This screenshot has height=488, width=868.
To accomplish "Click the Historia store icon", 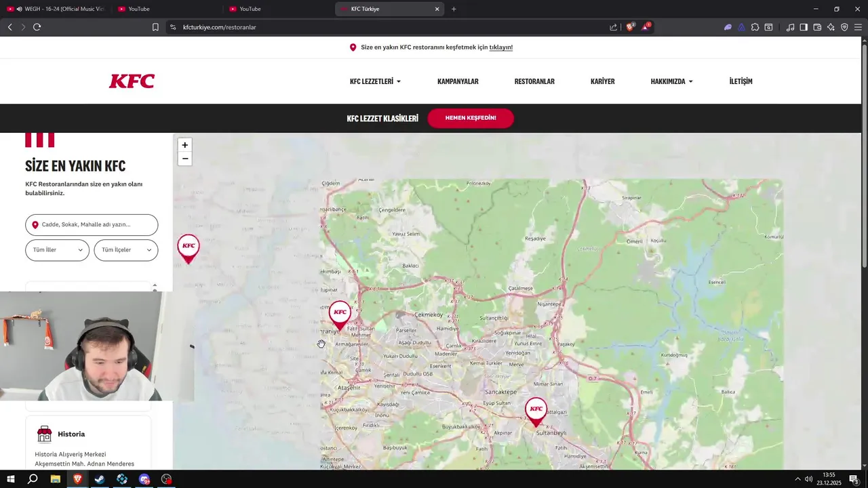I will point(45,434).
